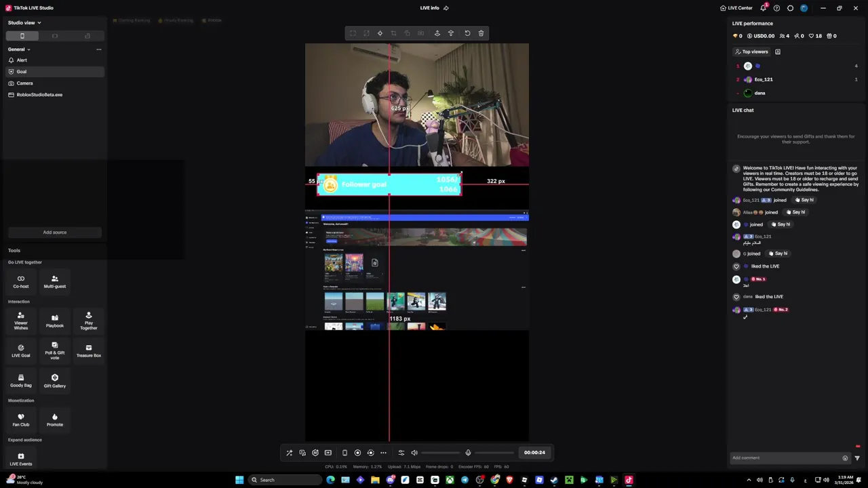The width and height of the screenshot is (868, 488).
Task: Adjust the microphone volume slider
Action: pyautogui.click(x=494, y=453)
